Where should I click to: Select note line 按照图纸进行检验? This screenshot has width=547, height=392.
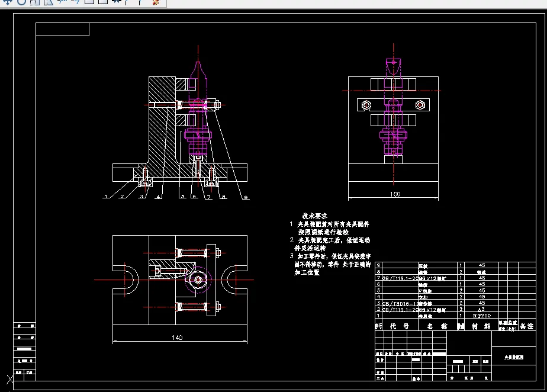(x=323, y=232)
